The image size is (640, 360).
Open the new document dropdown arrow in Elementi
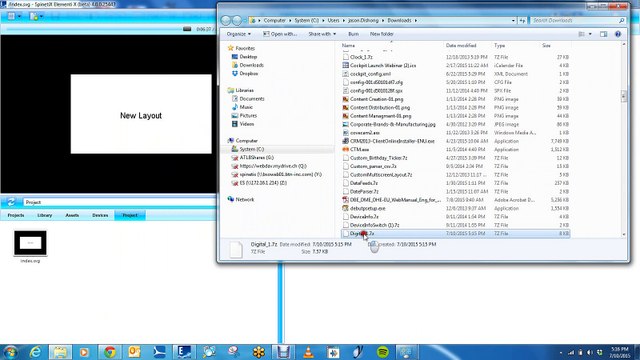[x=41, y=17]
